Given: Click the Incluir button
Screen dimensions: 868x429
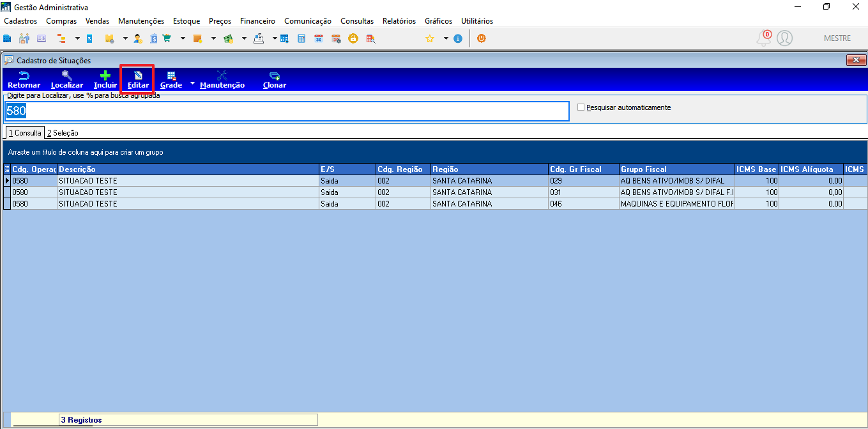Looking at the screenshot, I should (x=105, y=80).
